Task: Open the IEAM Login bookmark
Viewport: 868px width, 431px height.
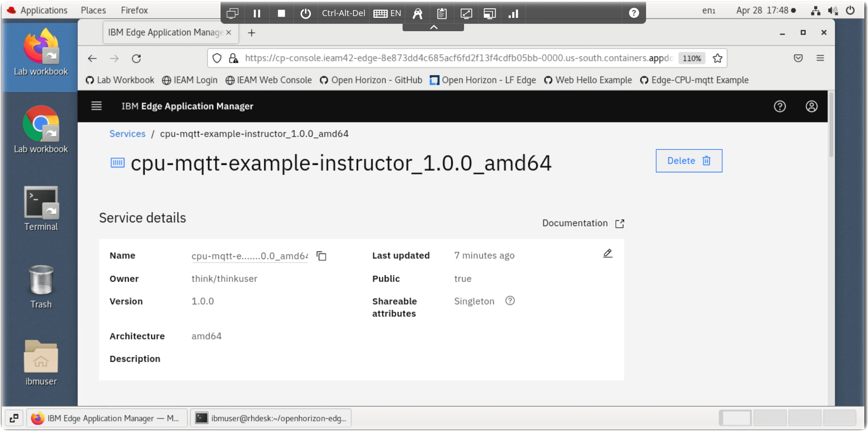Action: pos(190,80)
